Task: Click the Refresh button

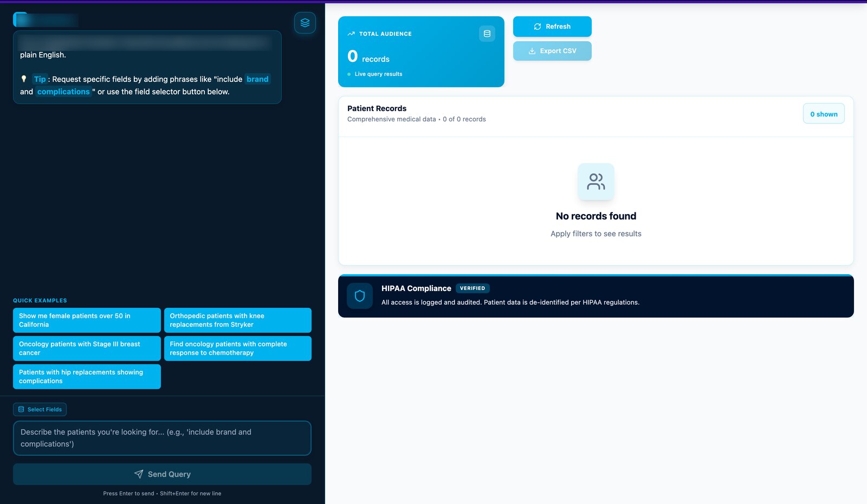Action: point(552,27)
